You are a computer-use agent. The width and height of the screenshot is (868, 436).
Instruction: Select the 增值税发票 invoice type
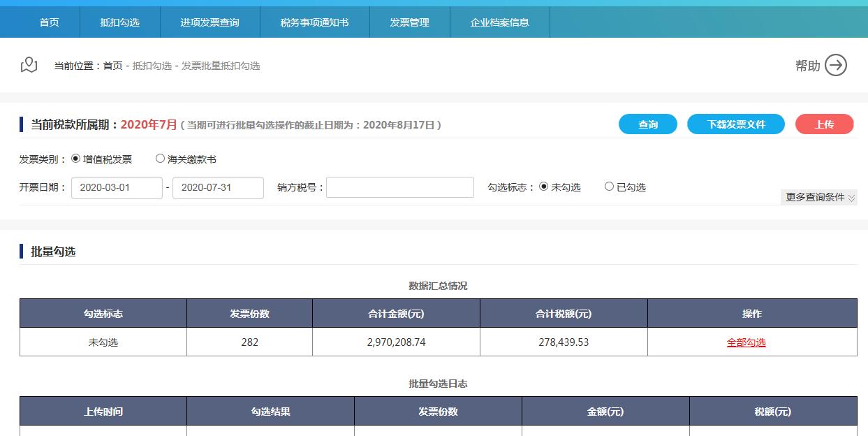(x=77, y=157)
